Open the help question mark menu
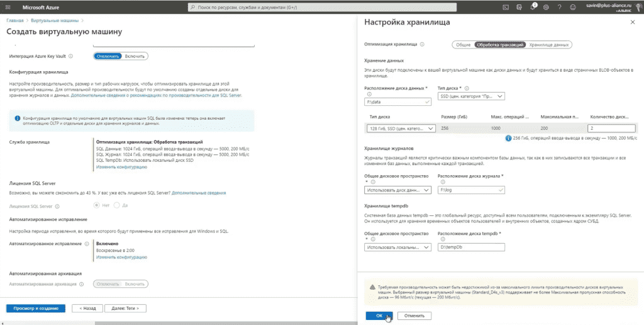This screenshot has width=644, height=325. pos(559,7)
